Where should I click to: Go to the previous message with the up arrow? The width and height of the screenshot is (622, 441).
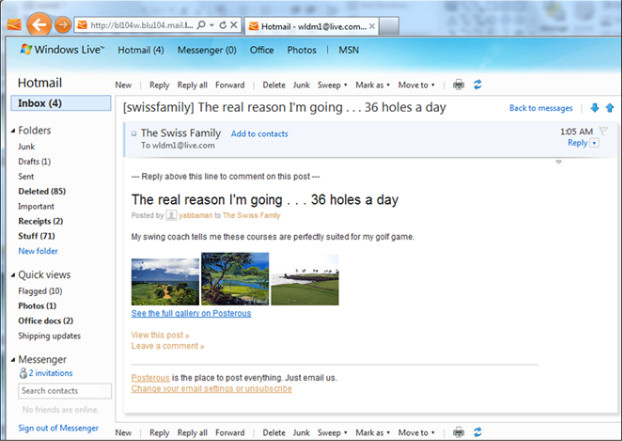point(610,107)
